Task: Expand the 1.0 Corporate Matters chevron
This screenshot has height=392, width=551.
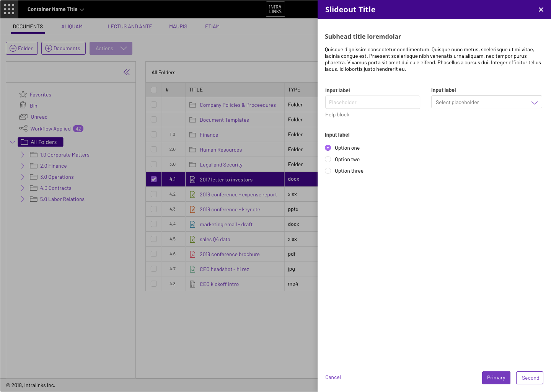Action: click(x=23, y=155)
